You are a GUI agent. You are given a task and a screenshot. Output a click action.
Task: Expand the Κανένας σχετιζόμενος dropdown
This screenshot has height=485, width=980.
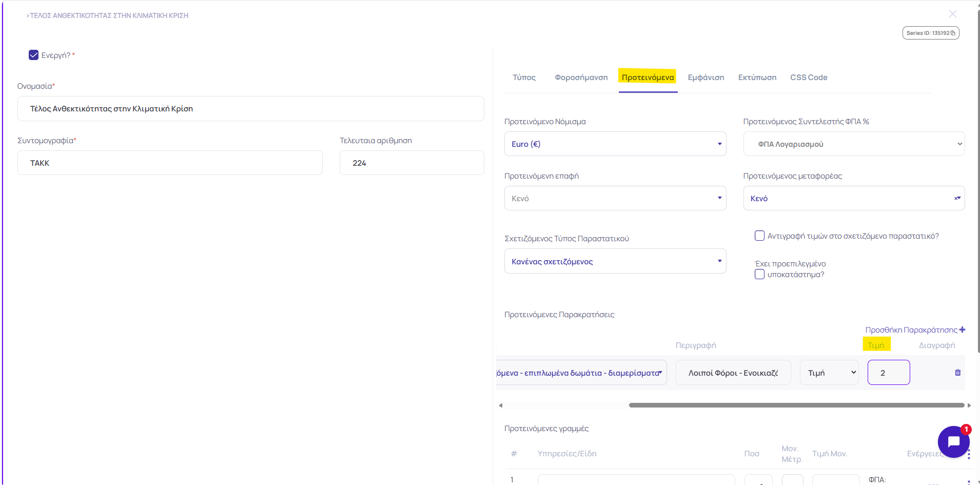coord(615,261)
